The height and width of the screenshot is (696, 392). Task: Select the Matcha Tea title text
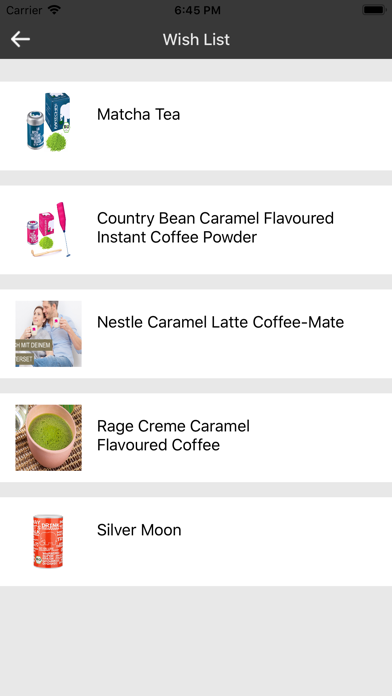click(x=139, y=115)
